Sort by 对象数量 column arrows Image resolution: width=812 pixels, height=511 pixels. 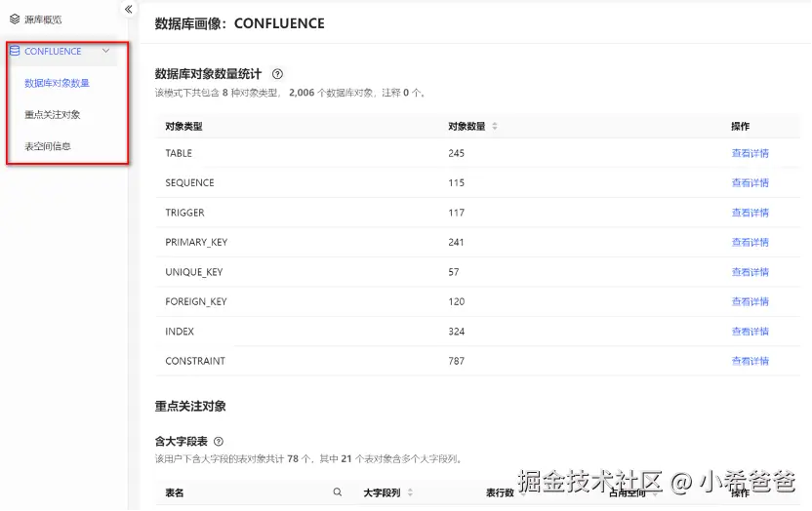(x=495, y=126)
